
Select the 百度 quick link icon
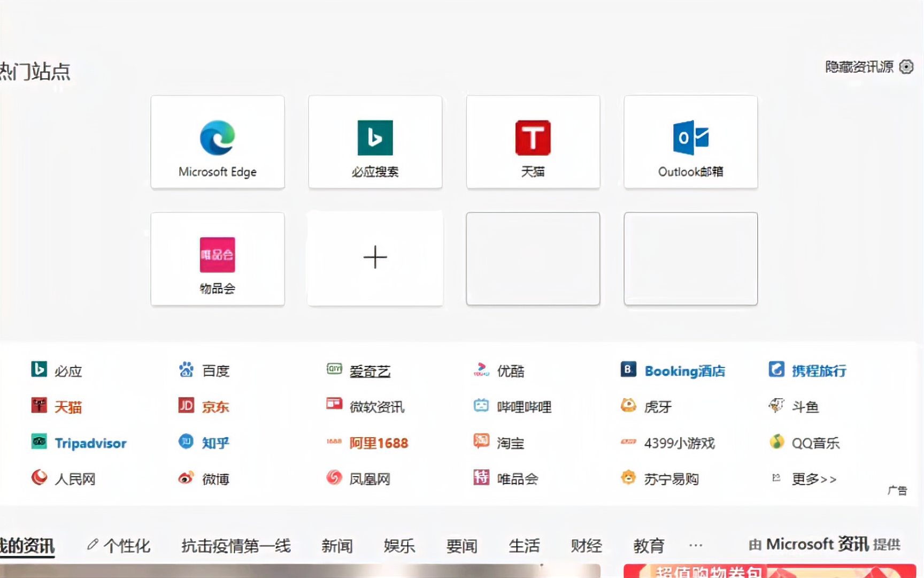click(x=205, y=371)
